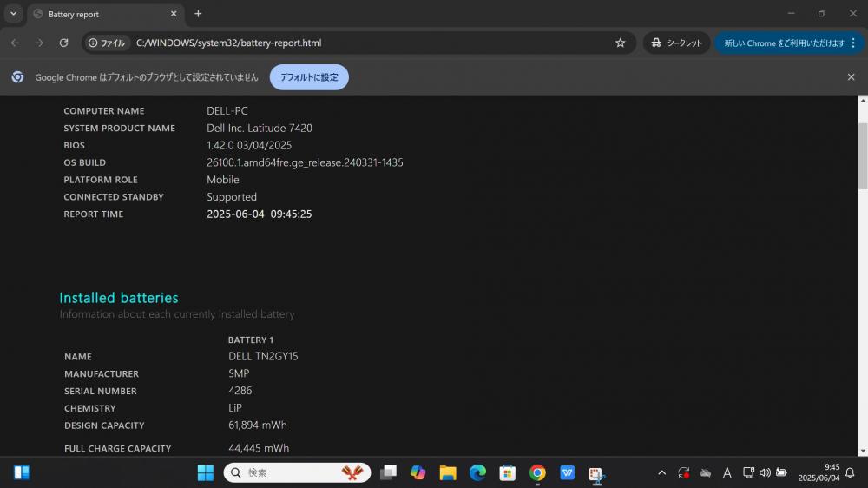This screenshot has height=488, width=868.
Task: Dismiss the default browser notification bar
Action: pyautogui.click(x=851, y=77)
